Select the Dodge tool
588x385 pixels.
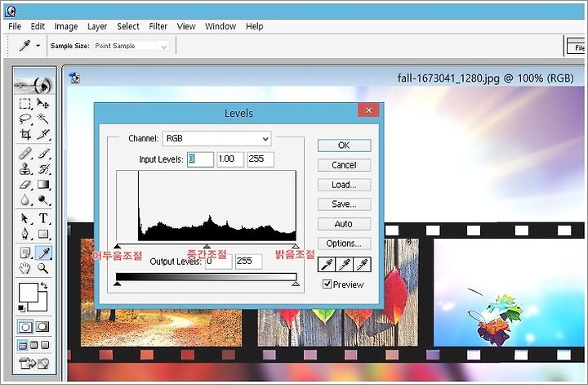click(x=43, y=199)
